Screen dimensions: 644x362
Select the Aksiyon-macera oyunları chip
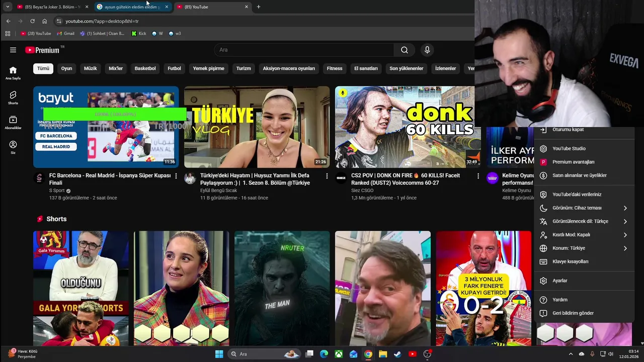click(x=289, y=68)
